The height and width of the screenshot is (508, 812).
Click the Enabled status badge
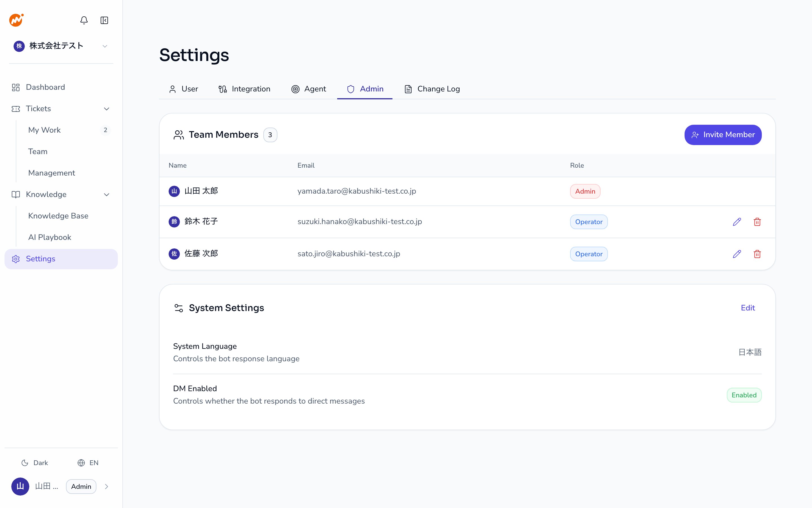[x=744, y=395]
